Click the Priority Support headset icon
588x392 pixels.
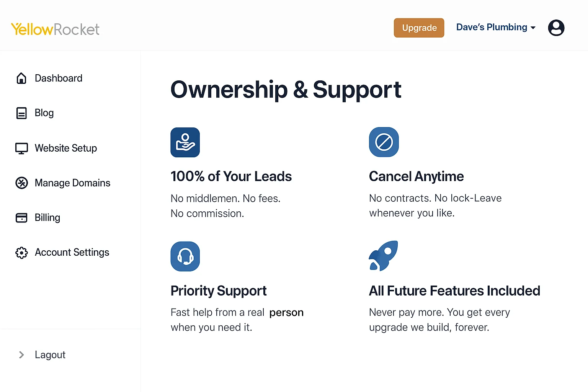(x=185, y=256)
